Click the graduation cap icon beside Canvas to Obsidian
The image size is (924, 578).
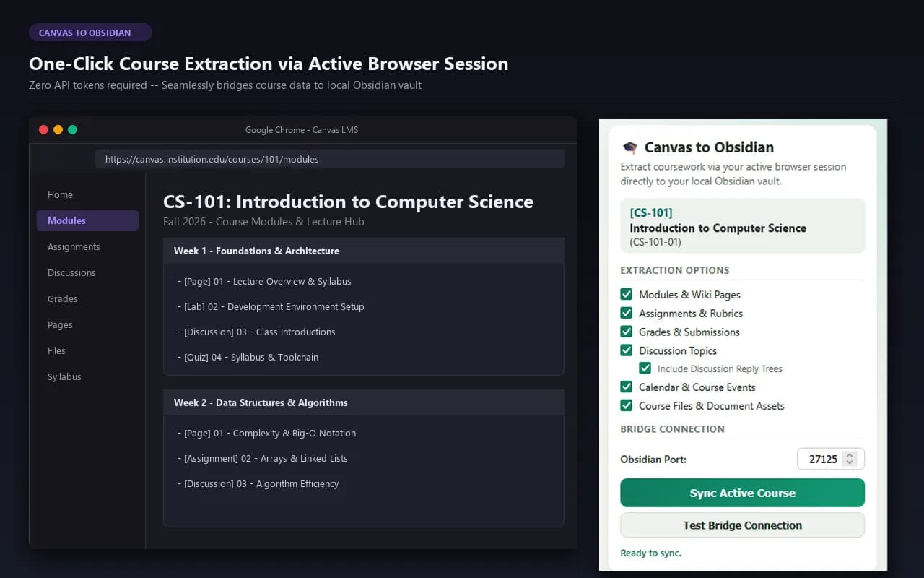coord(630,147)
